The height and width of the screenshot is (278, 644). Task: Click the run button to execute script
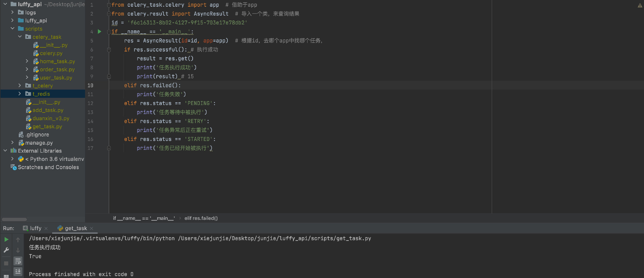tap(6, 239)
